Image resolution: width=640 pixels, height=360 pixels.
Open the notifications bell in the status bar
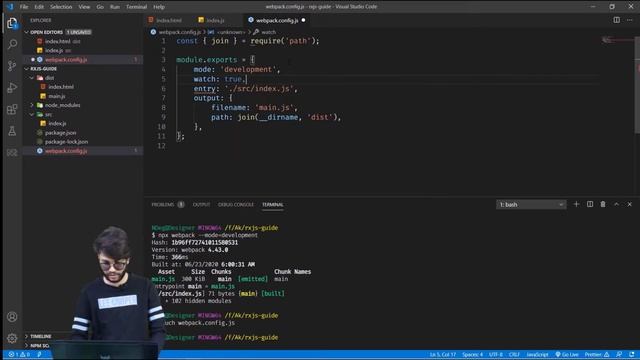(632, 354)
